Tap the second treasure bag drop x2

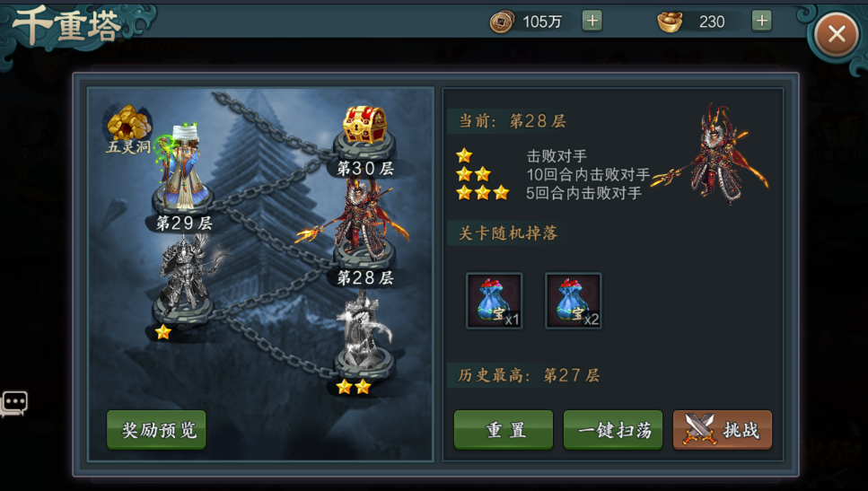[x=574, y=301]
